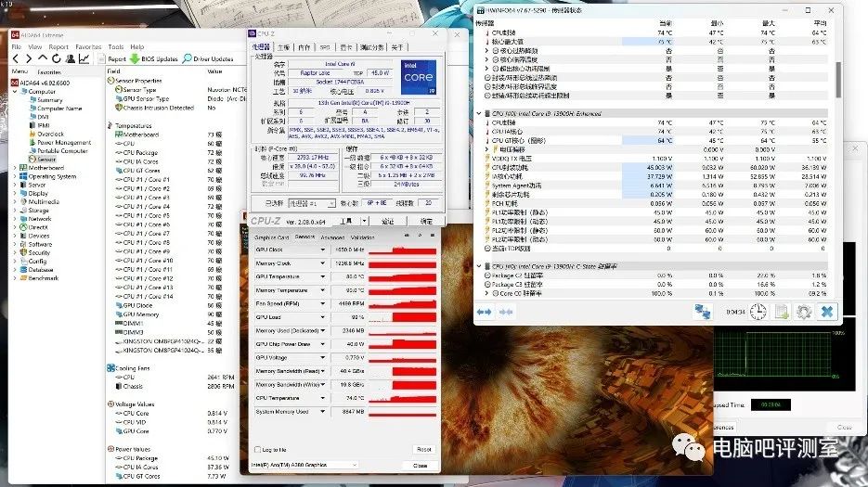Open the Intel Arc A380 GPU selector
This screenshot has height=487, width=868.
[x=304, y=465]
